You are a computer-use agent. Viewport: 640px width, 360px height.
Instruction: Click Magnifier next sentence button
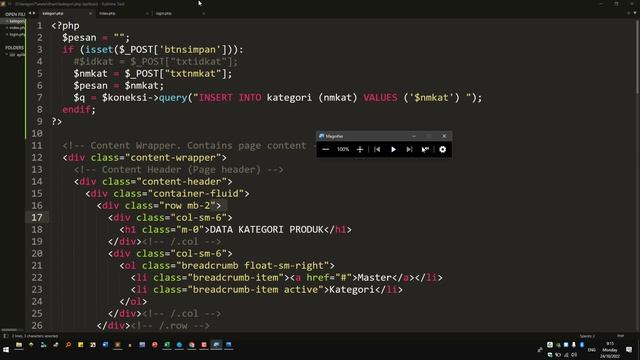(x=409, y=149)
